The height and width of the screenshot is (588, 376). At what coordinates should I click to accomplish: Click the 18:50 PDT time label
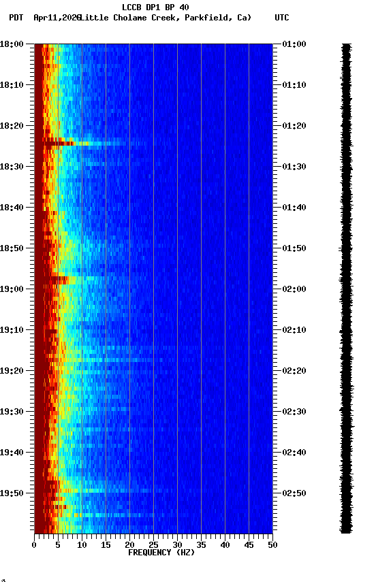(x=12, y=248)
